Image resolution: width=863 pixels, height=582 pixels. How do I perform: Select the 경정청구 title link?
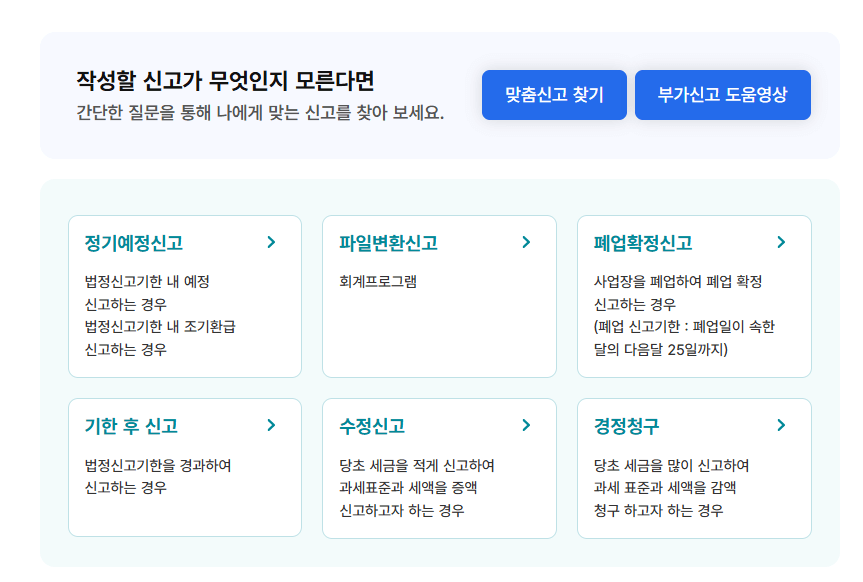click(629, 425)
